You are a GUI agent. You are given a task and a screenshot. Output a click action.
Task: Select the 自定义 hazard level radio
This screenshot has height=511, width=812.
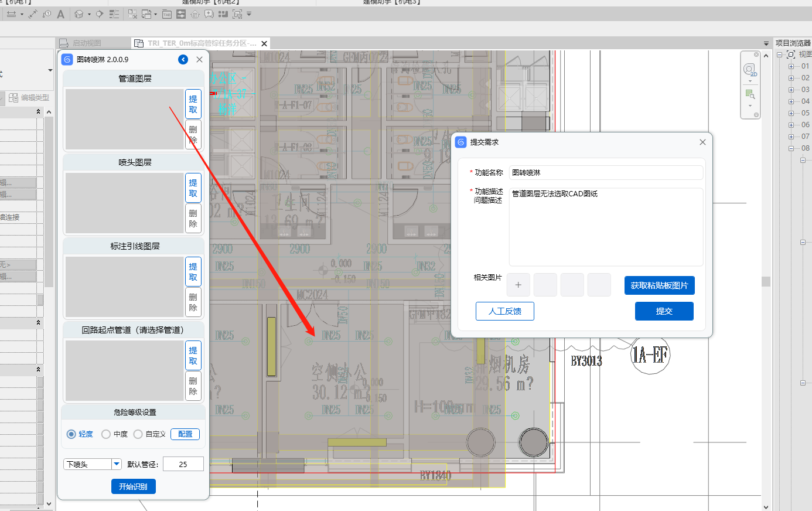click(x=138, y=434)
